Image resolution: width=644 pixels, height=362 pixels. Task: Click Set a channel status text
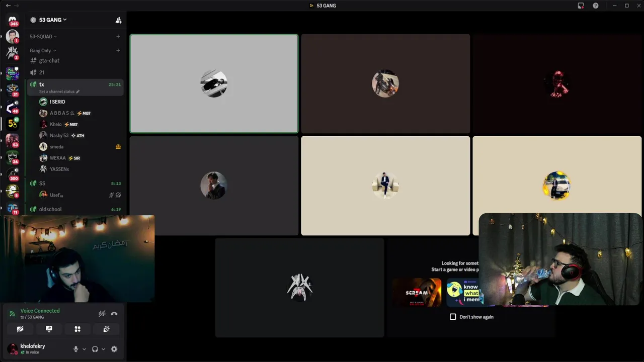tap(57, 92)
